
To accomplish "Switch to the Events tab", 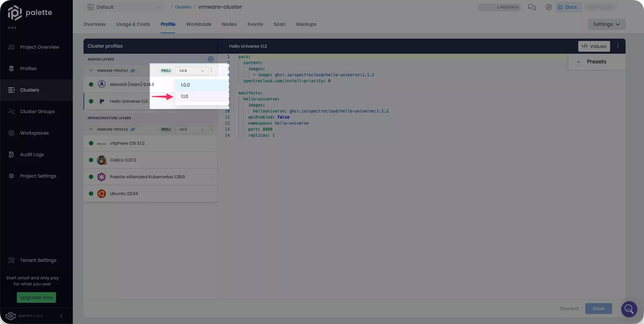I will click(x=255, y=24).
